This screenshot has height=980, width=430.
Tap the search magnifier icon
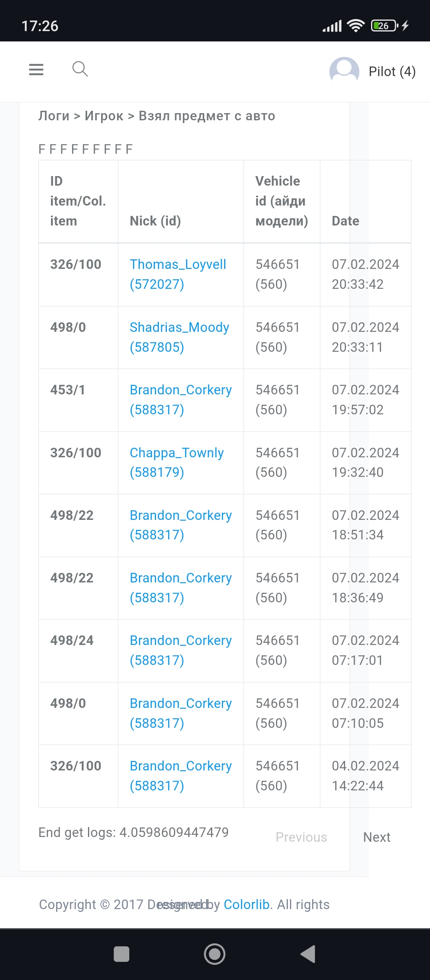80,69
